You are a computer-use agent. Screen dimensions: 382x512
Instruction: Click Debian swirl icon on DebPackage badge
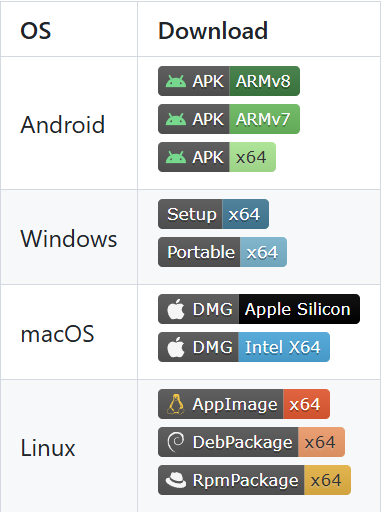(x=176, y=442)
